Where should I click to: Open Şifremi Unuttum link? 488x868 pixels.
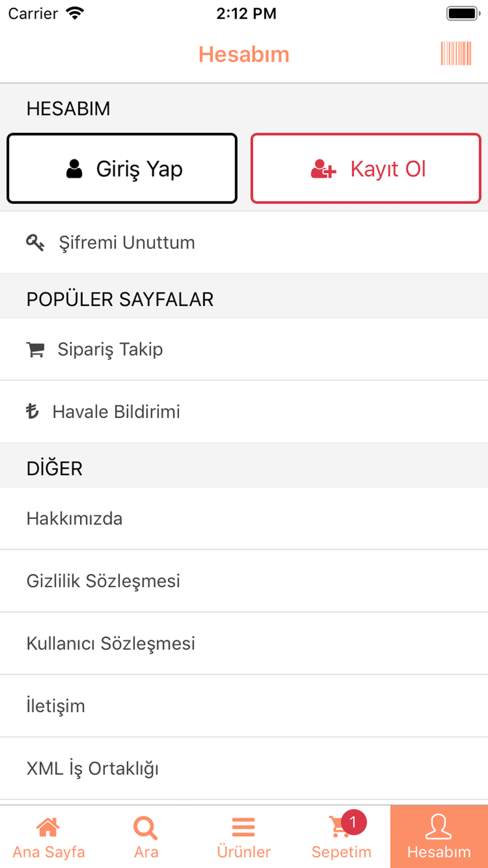[244, 243]
